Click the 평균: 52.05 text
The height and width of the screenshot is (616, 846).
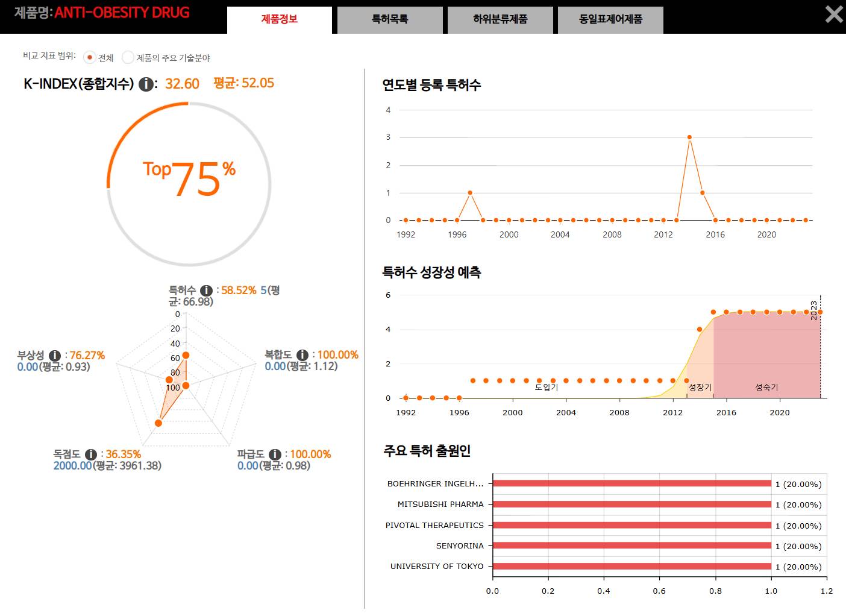click(x=244, y=83)
